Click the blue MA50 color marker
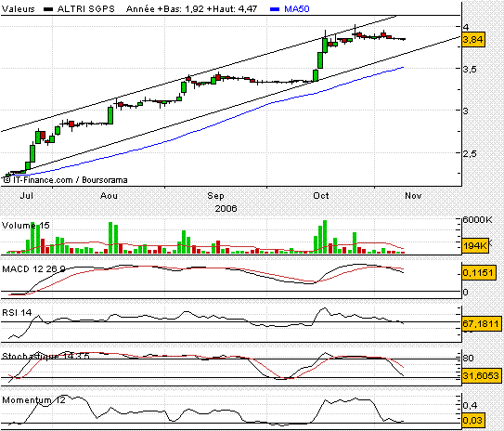504x431 pixels. (275, 9)
